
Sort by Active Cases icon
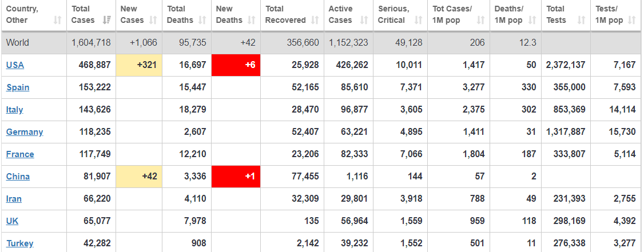click(x=364, y=21)
